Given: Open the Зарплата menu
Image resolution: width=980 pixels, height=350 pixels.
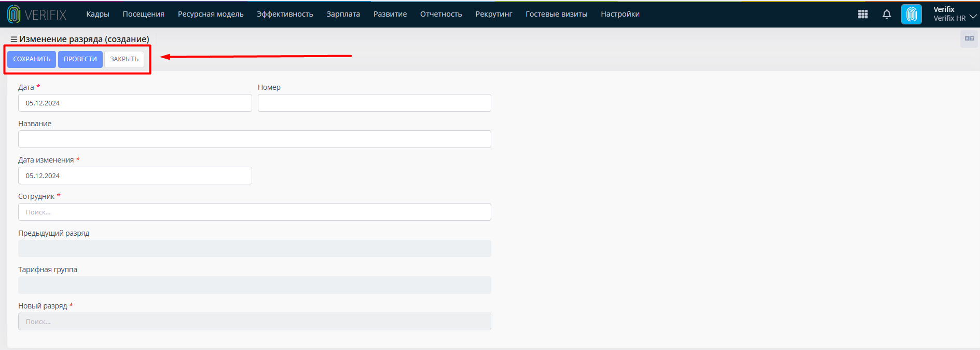Looking at the screenshot, I should (343, 14).
